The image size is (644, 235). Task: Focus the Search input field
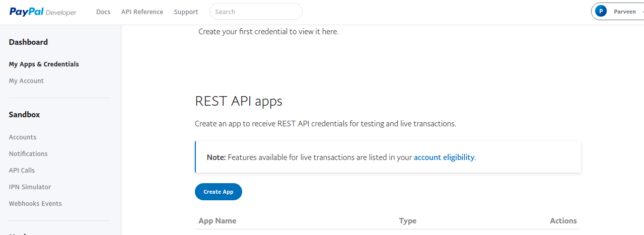tap(256, 12)
